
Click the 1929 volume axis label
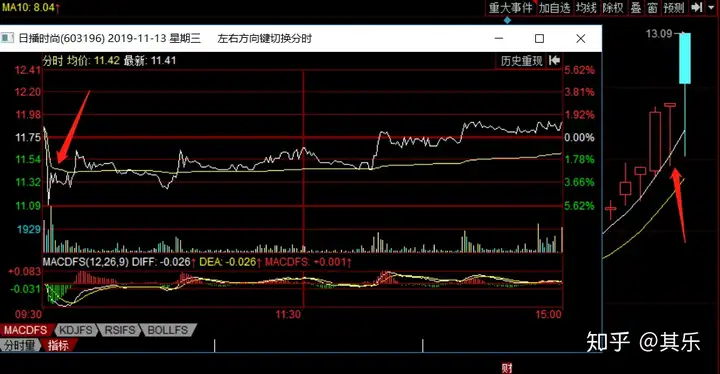click(x=29, y=229)
